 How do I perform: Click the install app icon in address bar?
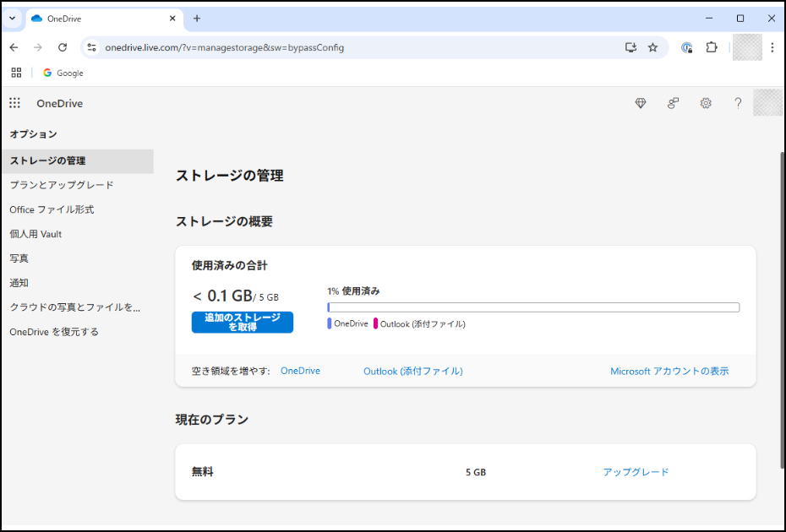[630, 47]
